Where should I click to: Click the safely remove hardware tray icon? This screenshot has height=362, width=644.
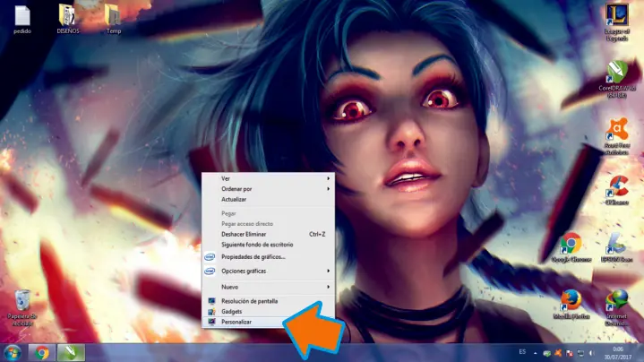tap(546, 353)
